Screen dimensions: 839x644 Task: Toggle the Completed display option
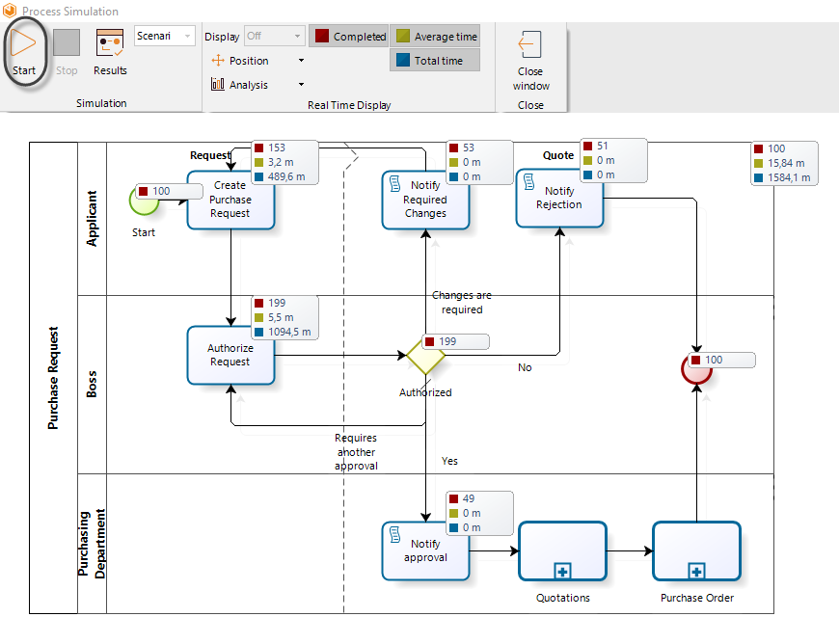(349, 37)
